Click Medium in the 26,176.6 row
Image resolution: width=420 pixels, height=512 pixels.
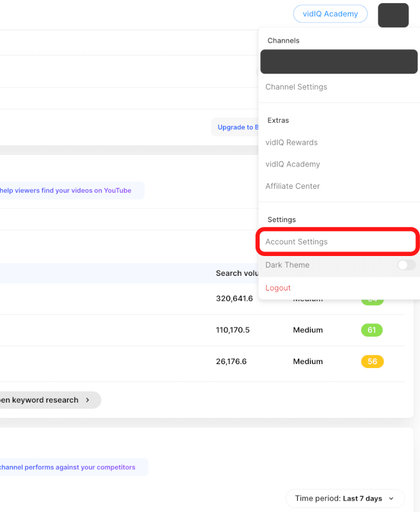pyautogui.click(x=307, y=362)
